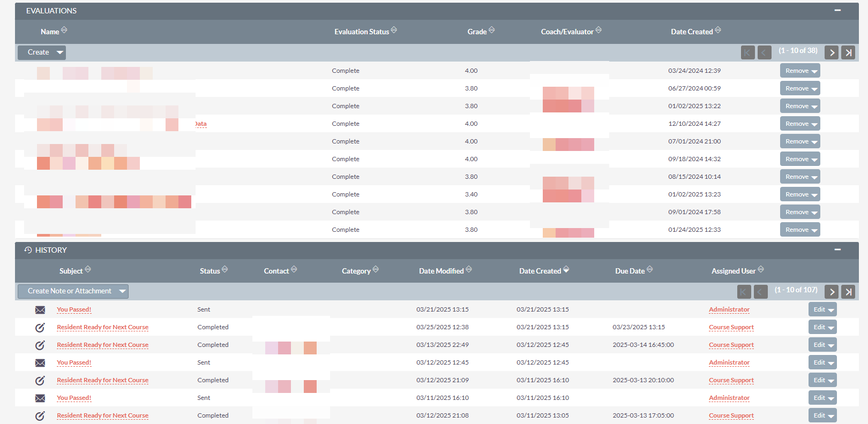Expand Remove dropdown for 03/24/2024 evaluation
Image resolution: width=868 pixels, height=424 pixels.
tap(814, 71)
